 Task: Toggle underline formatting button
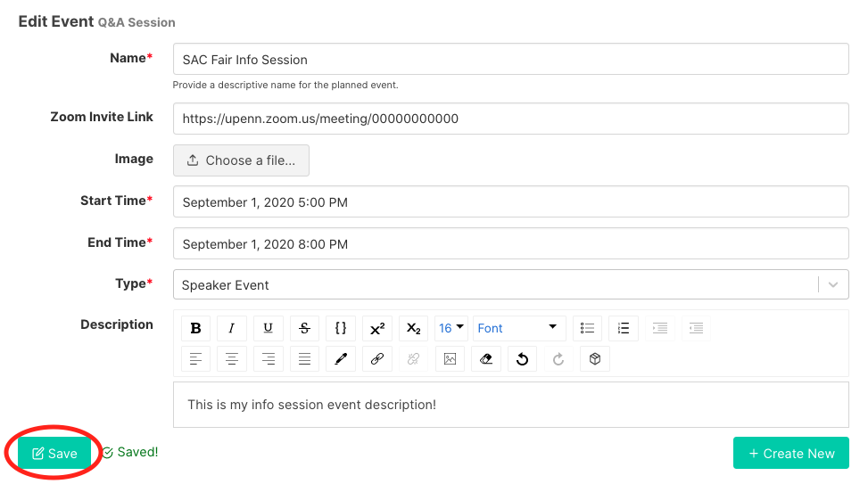tap(268, 328)
